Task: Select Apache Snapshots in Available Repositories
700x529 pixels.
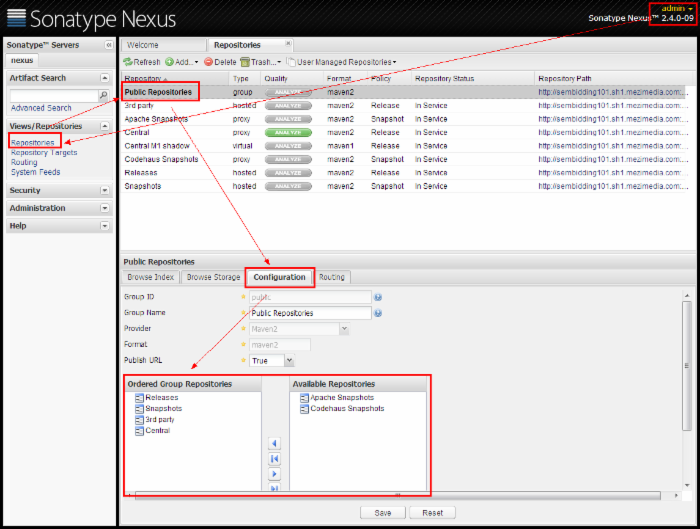Action: [x=337, y=398]
